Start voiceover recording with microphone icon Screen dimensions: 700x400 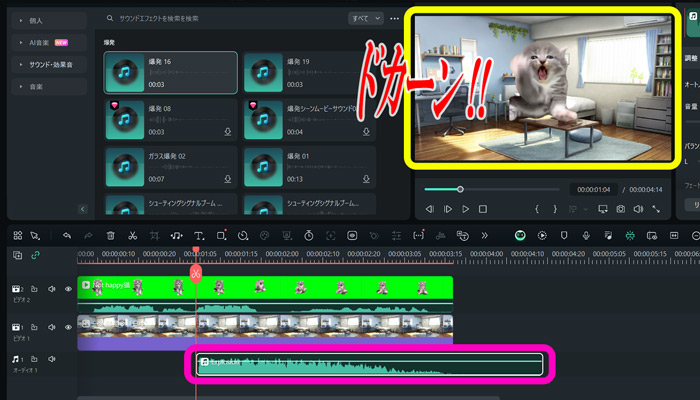(586, 235)
